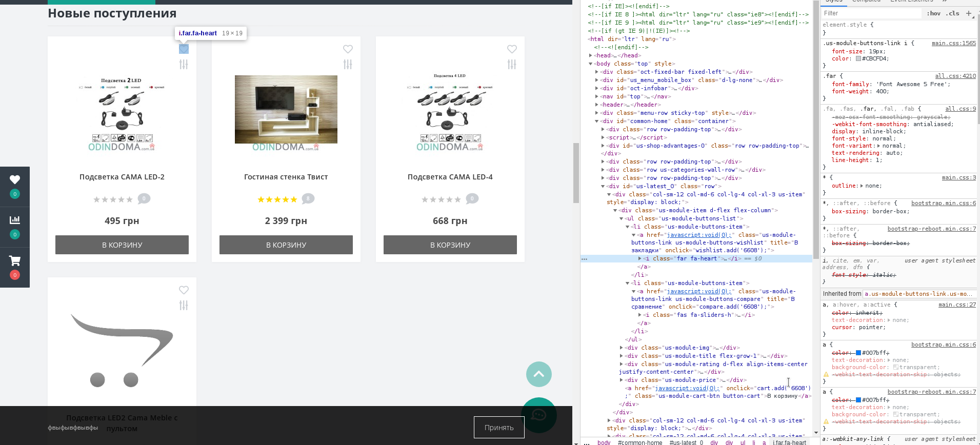Click compare sliders icon on Гостиная стенка Твист

tap(348, 65)
